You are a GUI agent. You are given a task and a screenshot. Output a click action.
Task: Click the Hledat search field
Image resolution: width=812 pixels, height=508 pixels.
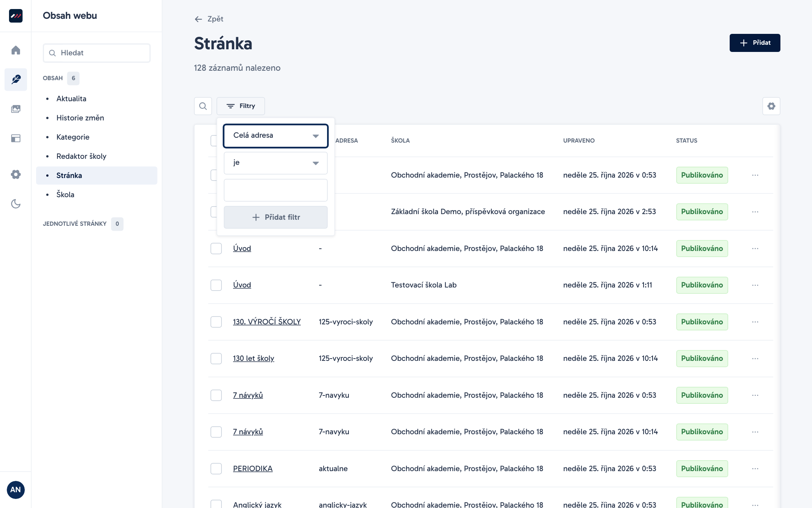point(97,53)
